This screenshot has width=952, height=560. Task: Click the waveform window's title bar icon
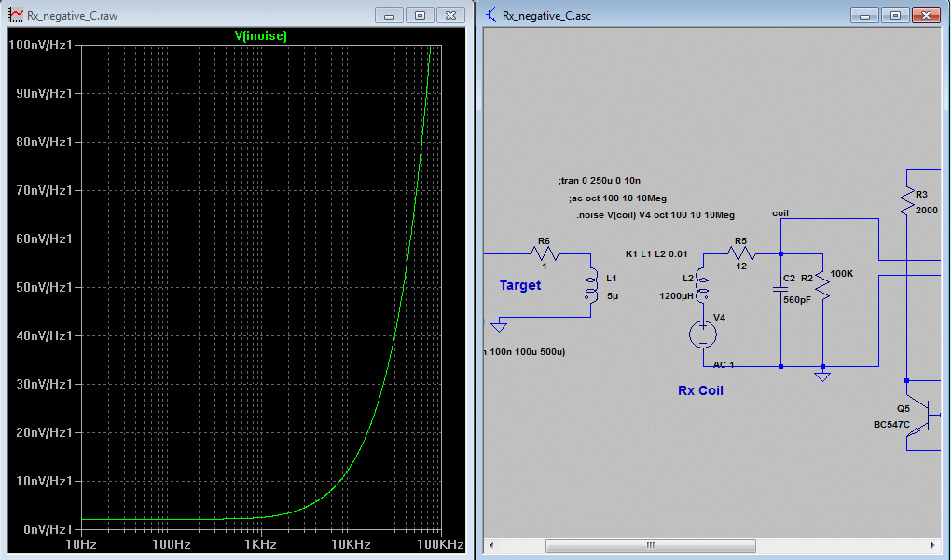click(15, 15)
